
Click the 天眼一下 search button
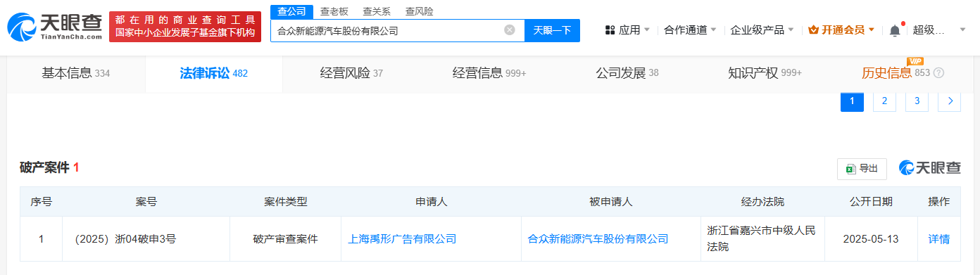click(552, 30)
